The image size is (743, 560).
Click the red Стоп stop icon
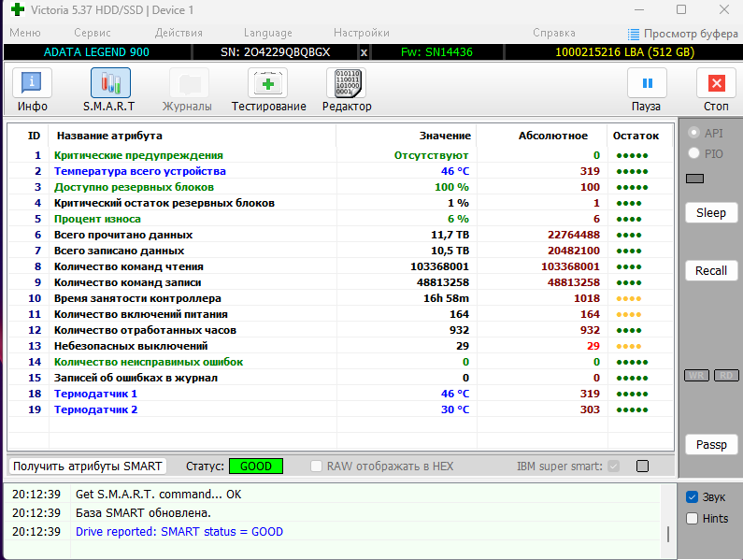[x=716, y=83]
